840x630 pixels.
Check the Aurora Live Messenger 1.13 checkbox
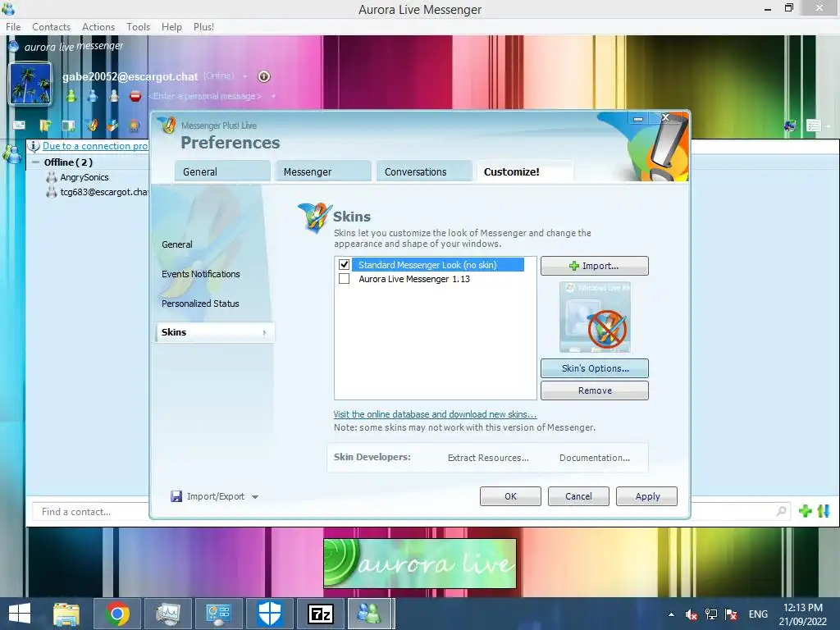344,279
